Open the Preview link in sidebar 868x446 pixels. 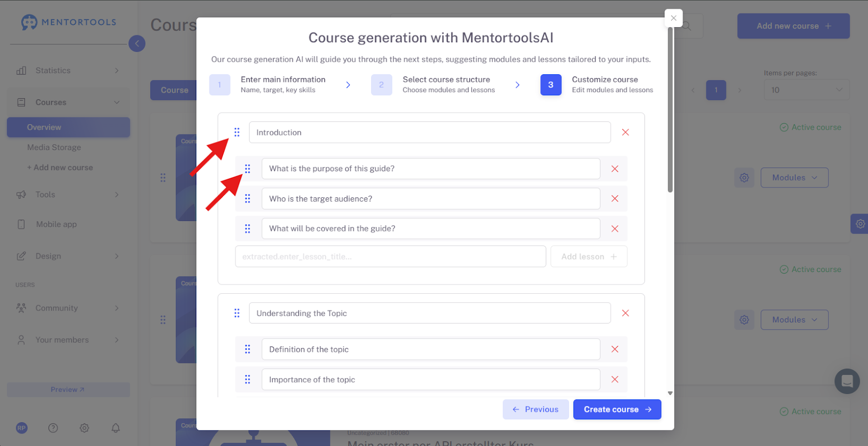click(x=68, y=390)
